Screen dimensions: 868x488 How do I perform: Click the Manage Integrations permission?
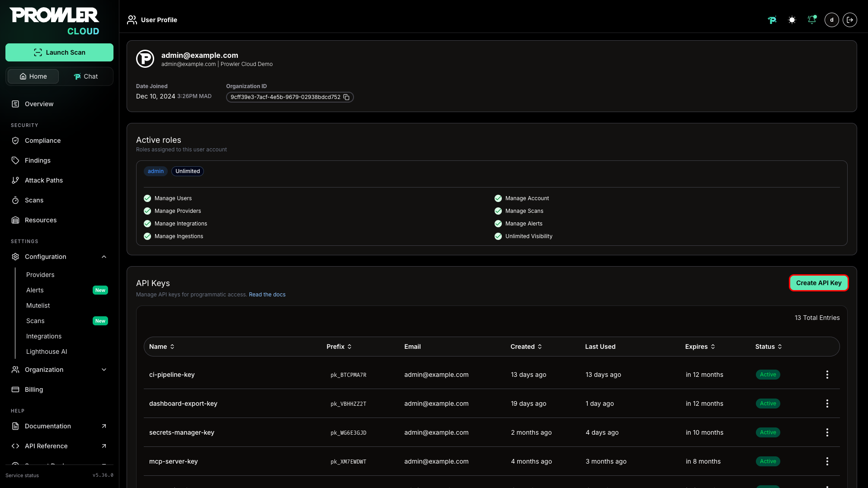[175, 224]
